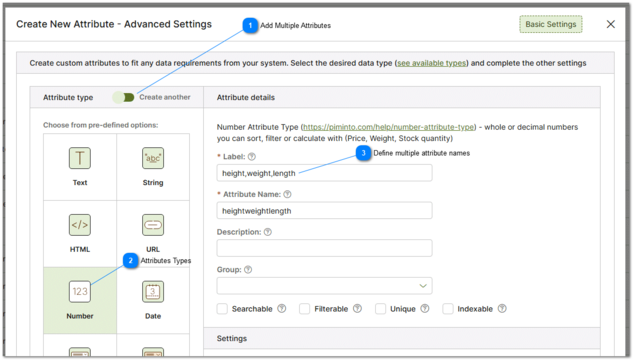Open help icon next to Group
The image size is (634, 361).
[x=248, y=270]
